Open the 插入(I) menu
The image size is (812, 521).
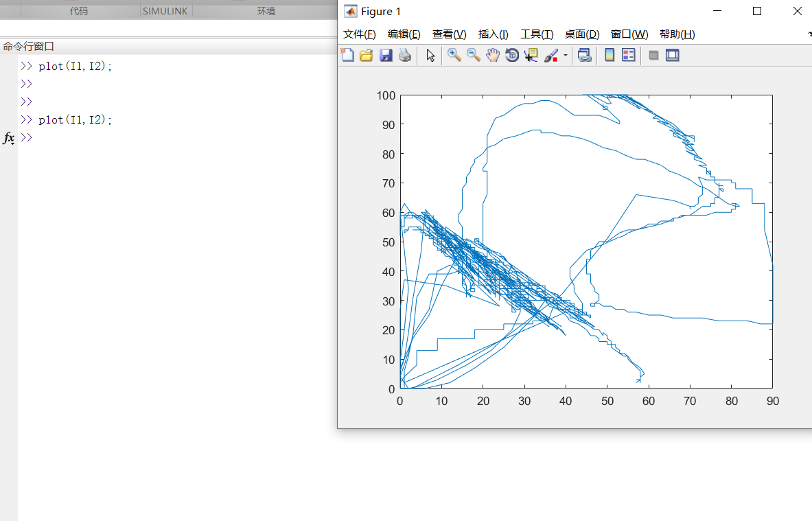pyautogui.click(x=493, y=34)
